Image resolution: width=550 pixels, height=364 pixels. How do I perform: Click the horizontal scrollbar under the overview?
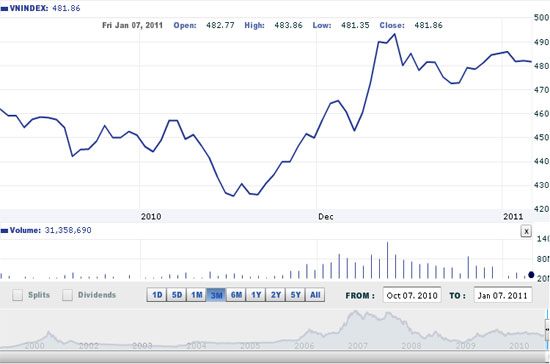pos(274,357)
